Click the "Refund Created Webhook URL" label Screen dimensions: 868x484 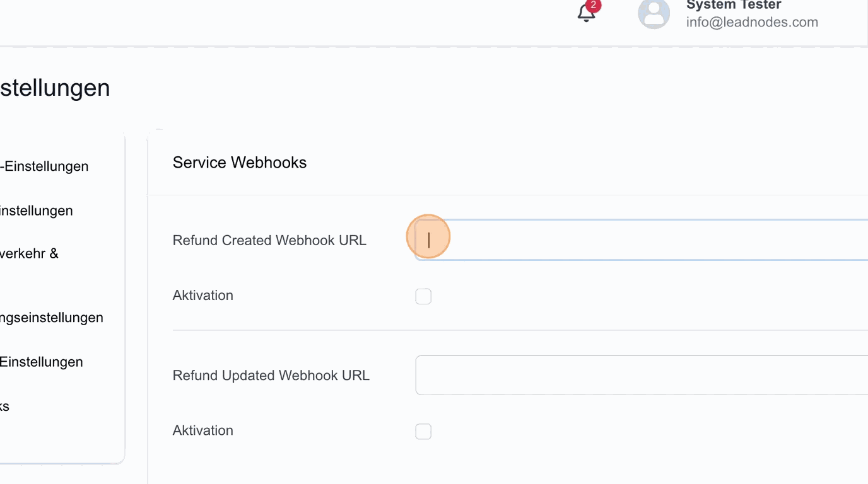(269, 240)
